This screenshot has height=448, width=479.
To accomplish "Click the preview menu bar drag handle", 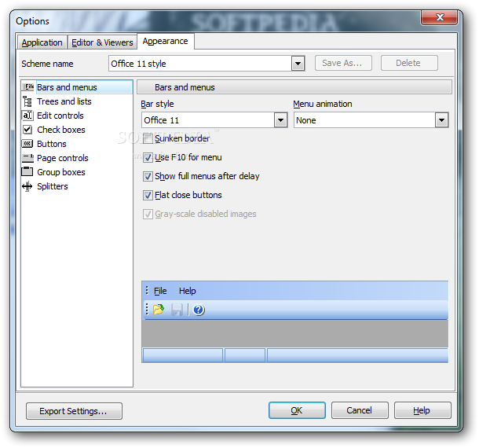I will pos(147,291).
